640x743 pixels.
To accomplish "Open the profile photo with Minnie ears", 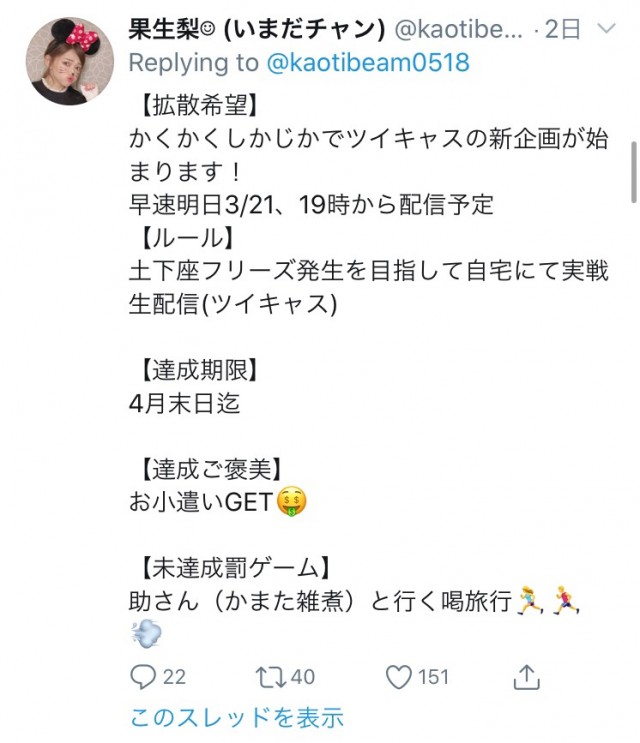I will [69, 61].
